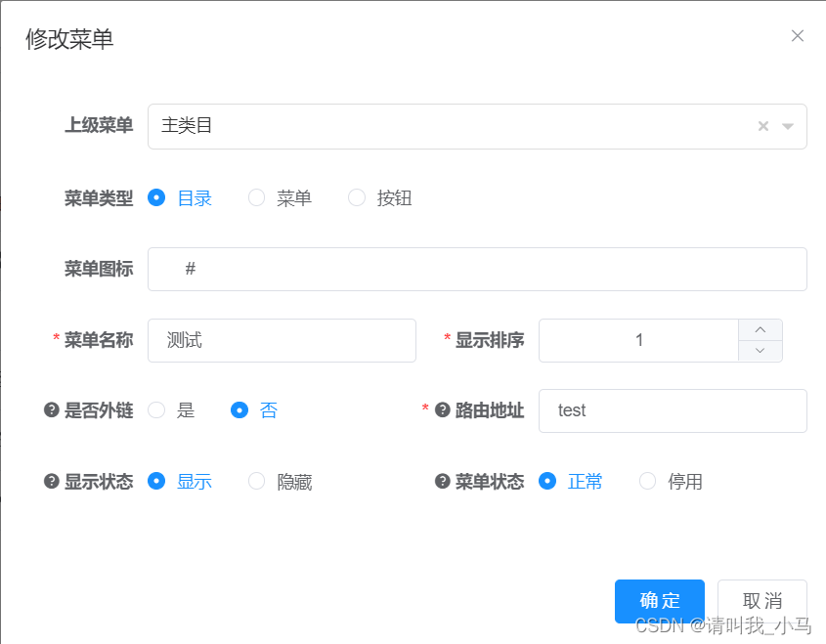Open the 上级菜单 select box showing 主类目
Screen dimensions: 826x644
point(477,126)
